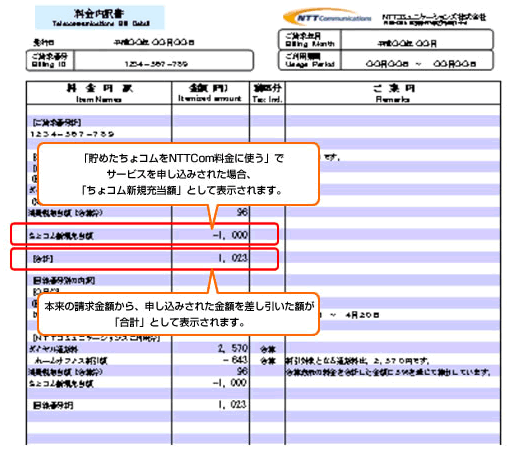The height and width of the screenshot is (454, 520).
Task: Click the Usage Period label
Action: point(310,60)
